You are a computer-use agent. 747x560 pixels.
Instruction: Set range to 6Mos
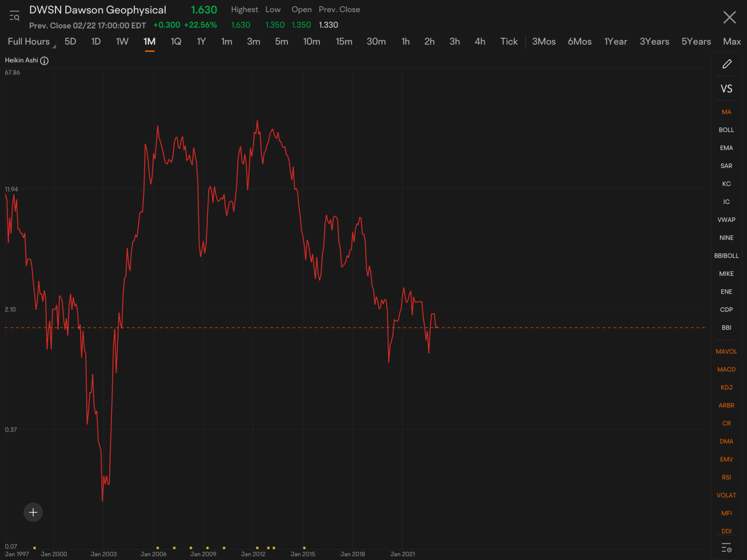click(580, 42)
